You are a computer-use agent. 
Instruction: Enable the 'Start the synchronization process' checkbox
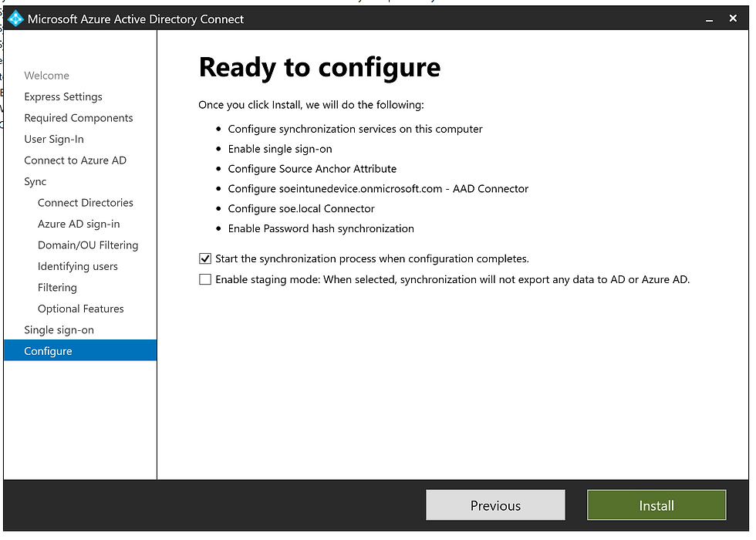point(205,259)
